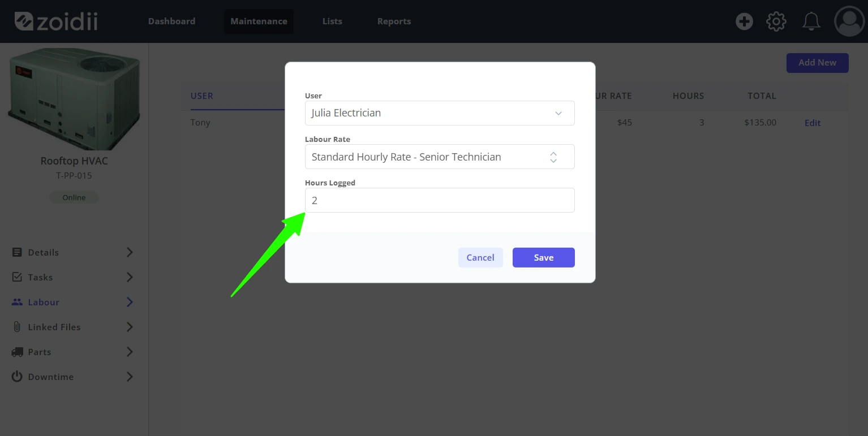Click the Rooftop HVAC asset title
The image size is (868, 436).
pos(74,161)
